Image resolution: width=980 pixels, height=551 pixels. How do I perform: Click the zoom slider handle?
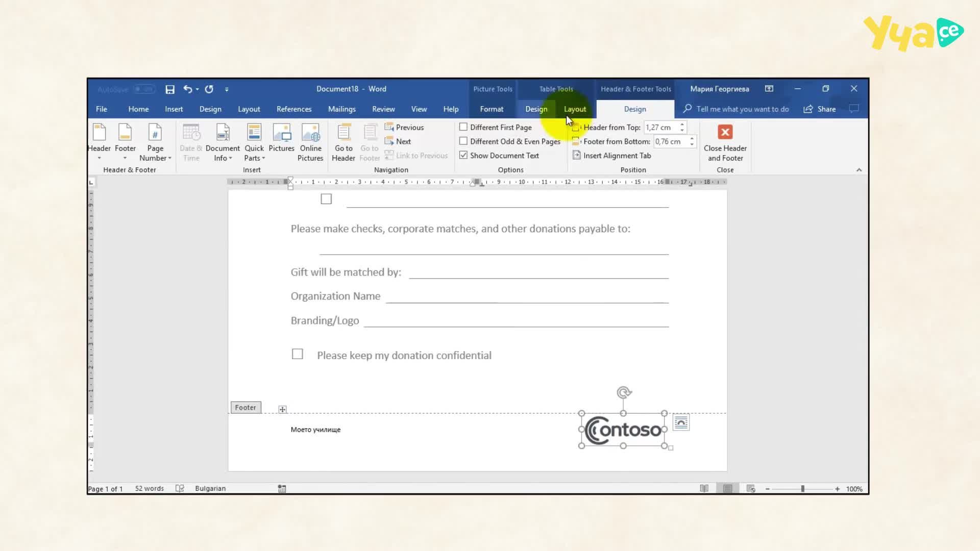802,489
